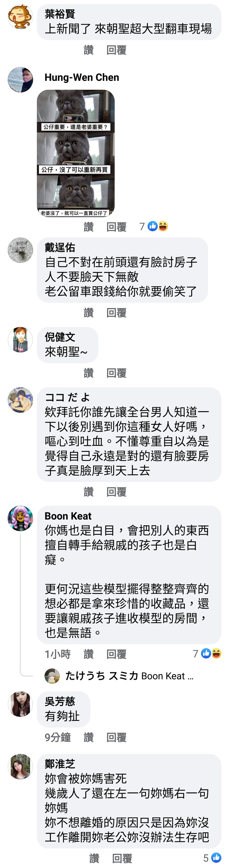Open 鄭淮芝's profile picture
Screen dimensions: 229x868
pos(20,766)
